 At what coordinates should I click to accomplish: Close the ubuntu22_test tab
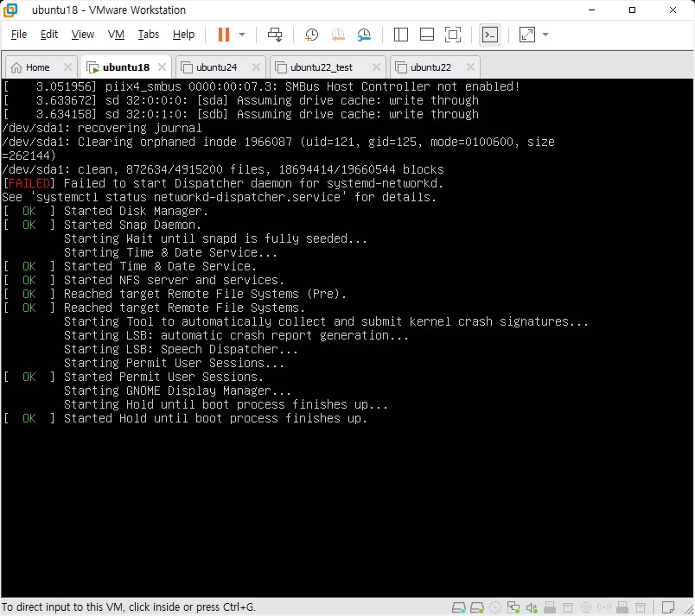(x=376, y=67)
